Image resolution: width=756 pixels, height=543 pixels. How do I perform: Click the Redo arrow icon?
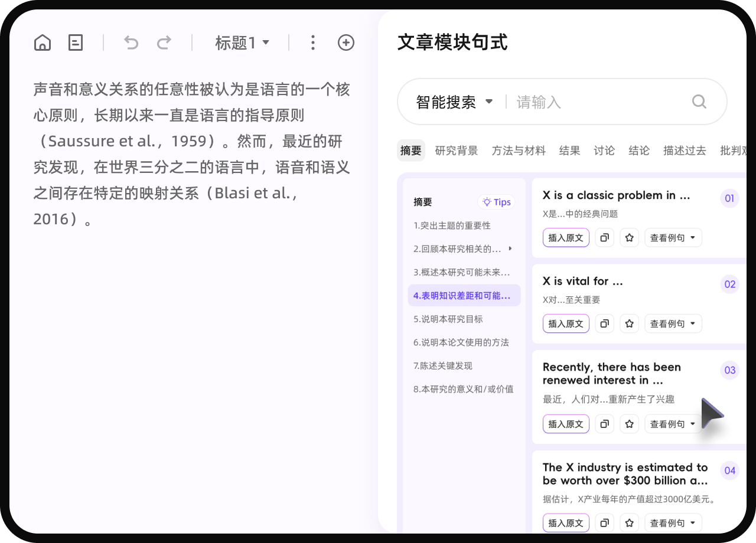[x=164, y=42]
